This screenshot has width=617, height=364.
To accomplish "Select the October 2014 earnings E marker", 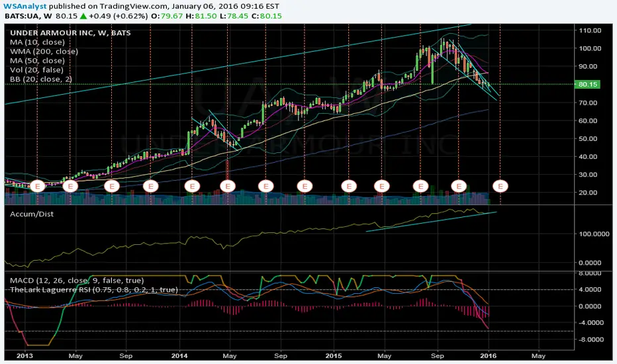I will pos(304,186).
